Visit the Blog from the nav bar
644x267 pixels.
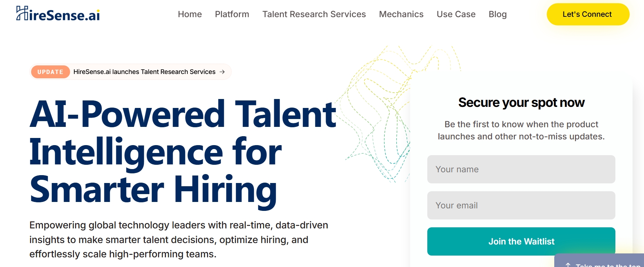[x=498, y=14]
